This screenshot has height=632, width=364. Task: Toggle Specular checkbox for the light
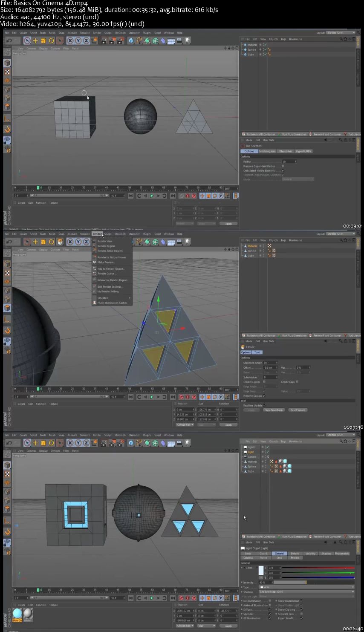tap(270, 614)
